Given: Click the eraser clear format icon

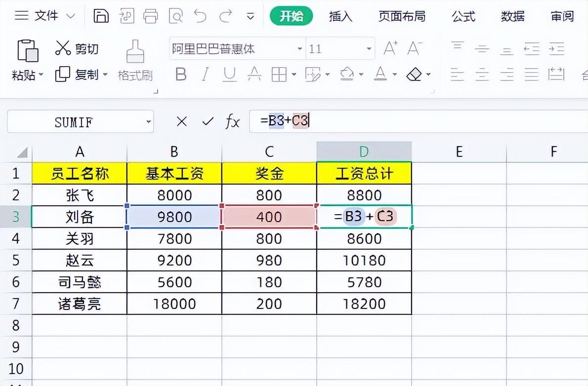Looking at the screenshot, I should (414, 74).
